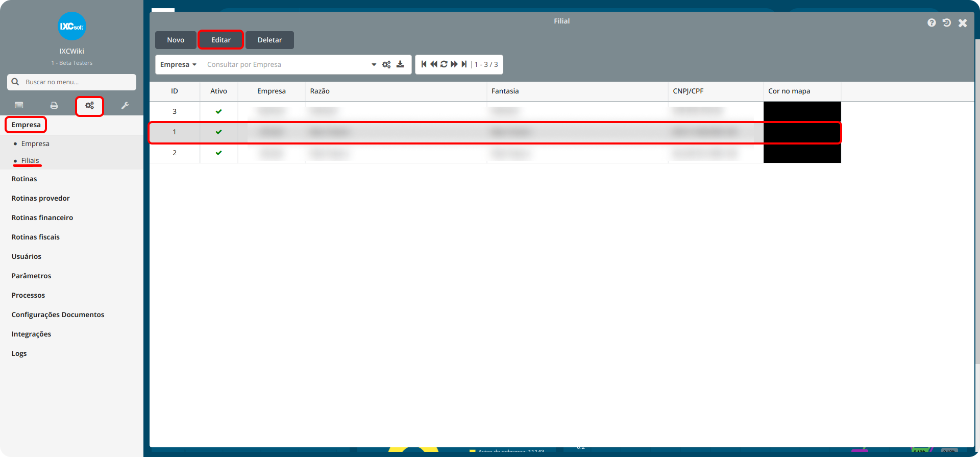Expand the Empresa menu section
The image size is (980, 457).
click(26, 125)
